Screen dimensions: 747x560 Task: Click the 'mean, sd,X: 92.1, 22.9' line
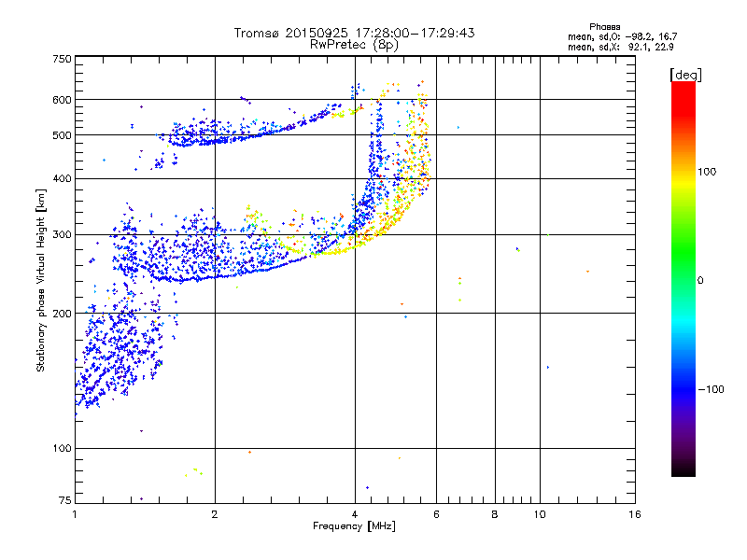(621, 48)
